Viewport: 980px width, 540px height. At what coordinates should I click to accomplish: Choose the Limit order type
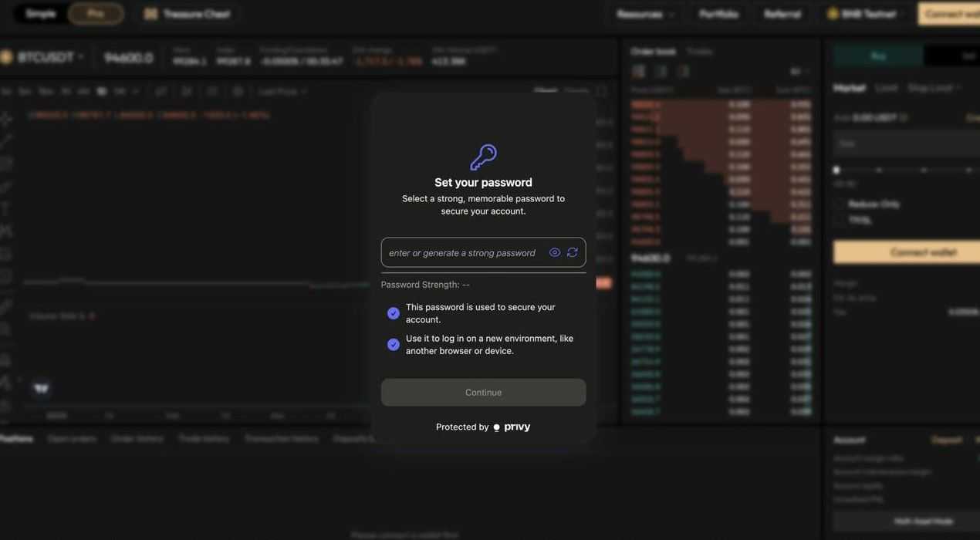(x=887, y=88)
